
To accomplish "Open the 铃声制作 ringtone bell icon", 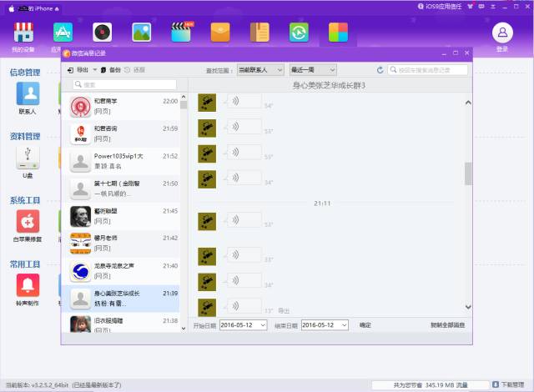I will 28,285.
